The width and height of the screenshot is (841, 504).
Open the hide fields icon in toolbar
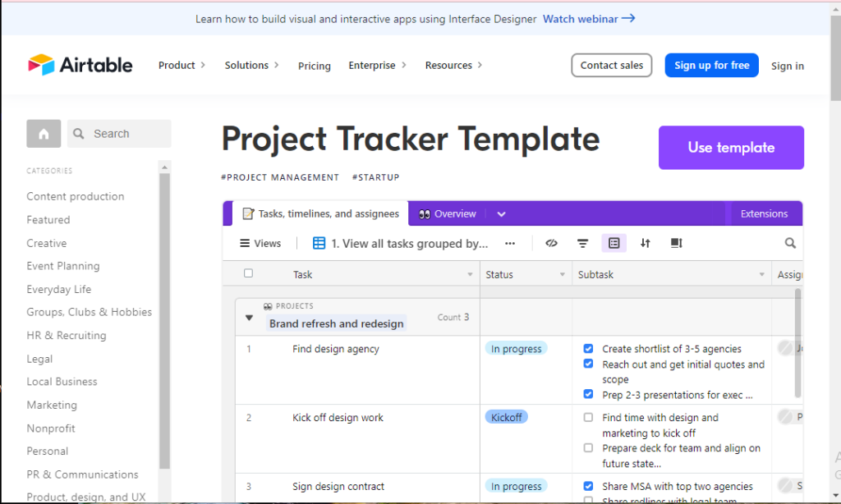point(552,243)
